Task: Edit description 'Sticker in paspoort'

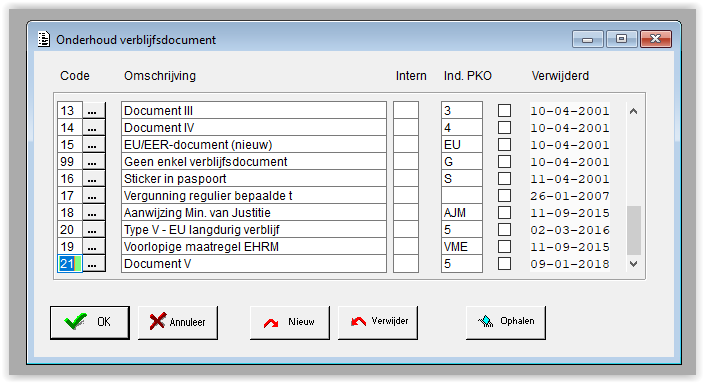Action: click(254, 179)
